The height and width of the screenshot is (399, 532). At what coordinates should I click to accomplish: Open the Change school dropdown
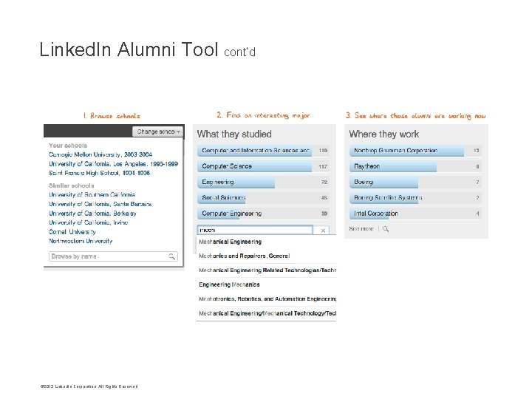(157, 132)
